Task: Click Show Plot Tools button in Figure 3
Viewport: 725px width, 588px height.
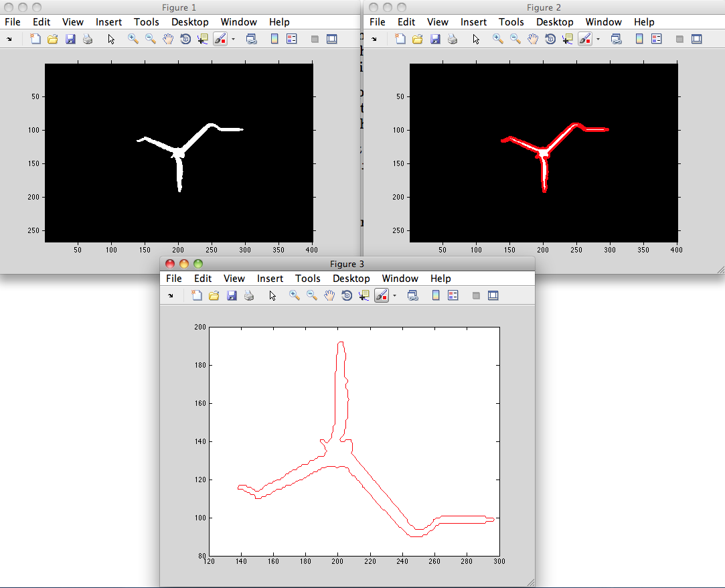Action: (493, 295)
